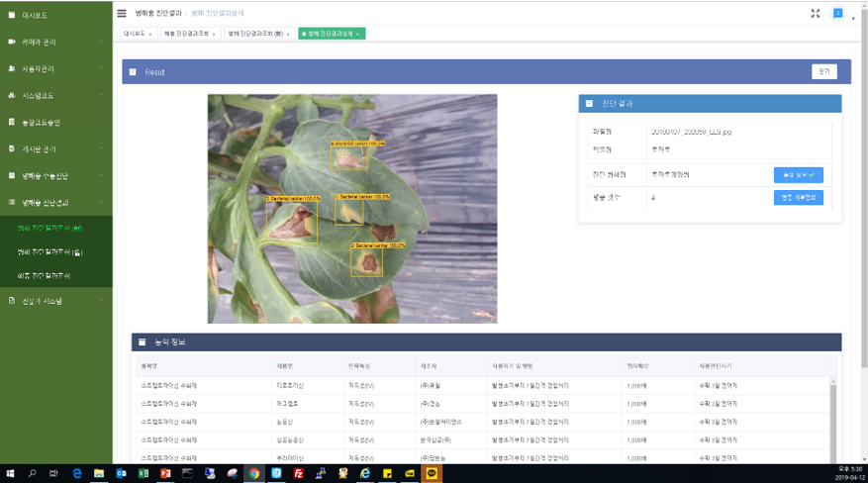Click the blue button in 4 count row

pyautogui.click(x=798, y=197)
